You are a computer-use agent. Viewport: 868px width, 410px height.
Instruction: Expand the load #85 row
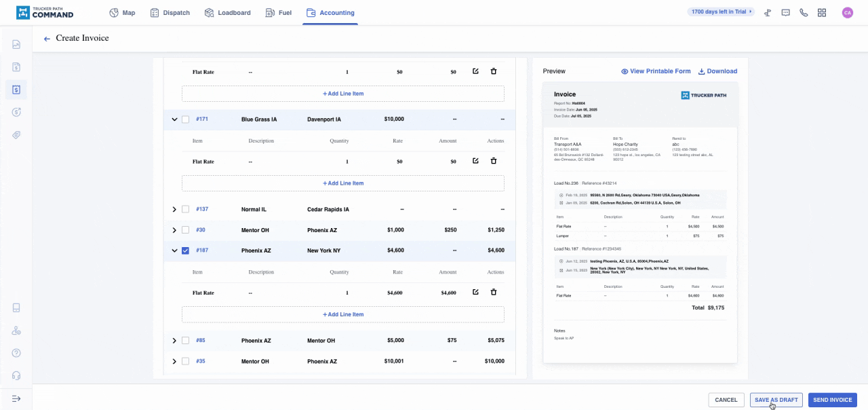click(x=174, y=341)
